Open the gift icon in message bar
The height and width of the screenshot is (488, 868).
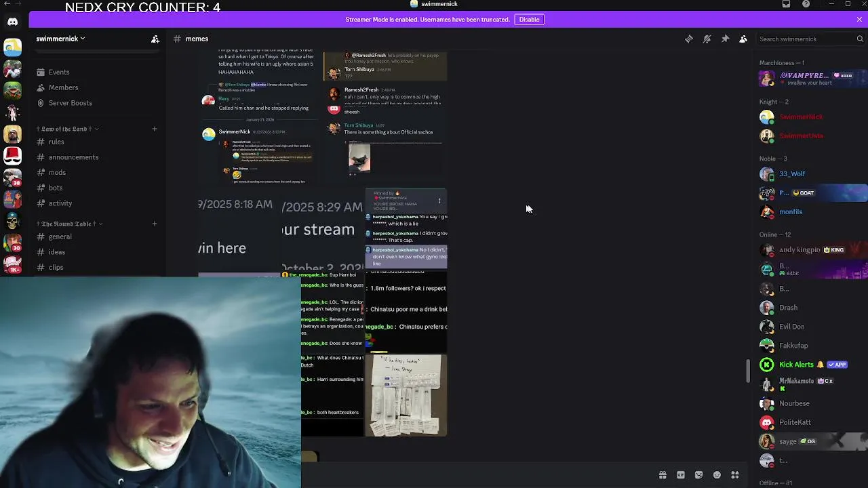point(663,475)
